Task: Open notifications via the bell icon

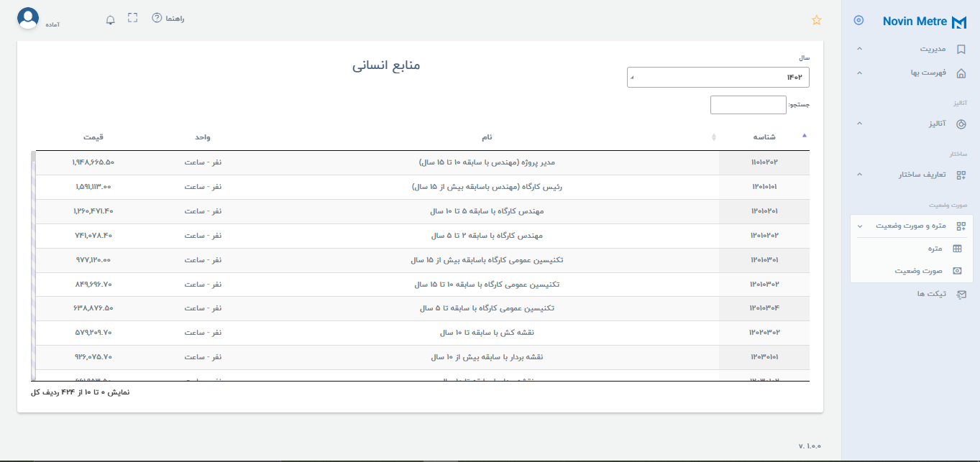Action: (110, 19)
